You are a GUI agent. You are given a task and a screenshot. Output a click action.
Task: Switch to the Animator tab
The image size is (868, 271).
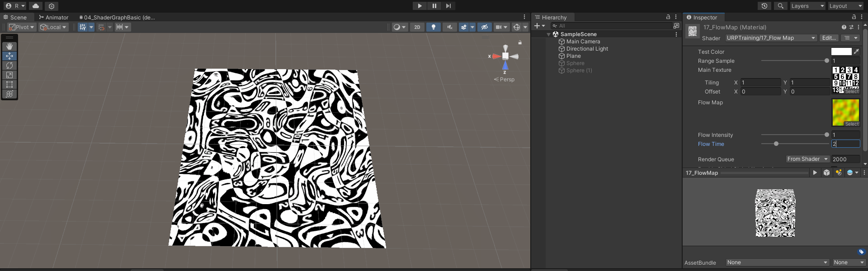[53, 17]
